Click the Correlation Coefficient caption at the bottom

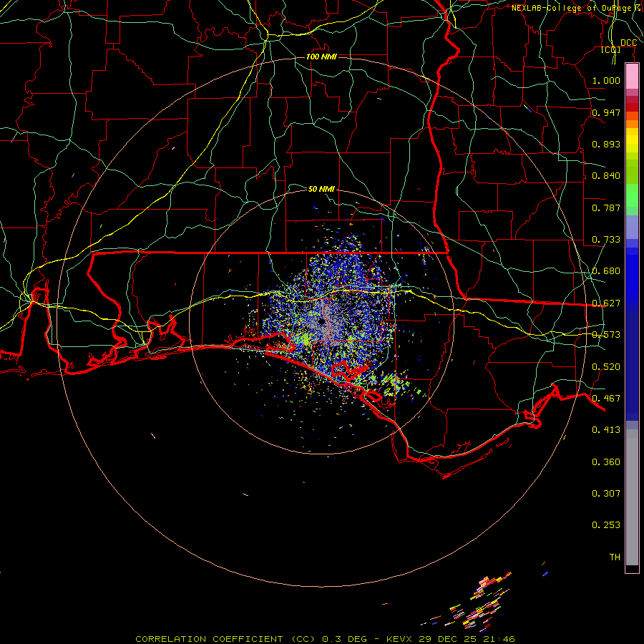click(325, 639)
